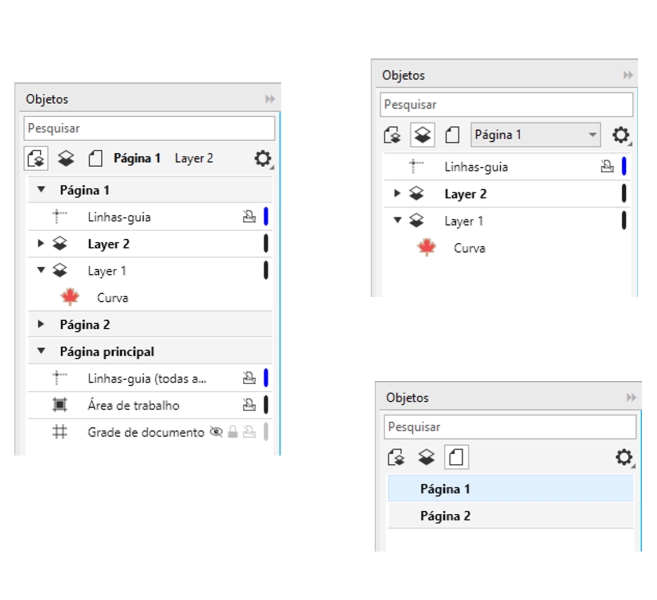Click the blue color swatch of Linhas-guia (todas as páginas)
Screen dimensions: 657x600
click(266, 378)
